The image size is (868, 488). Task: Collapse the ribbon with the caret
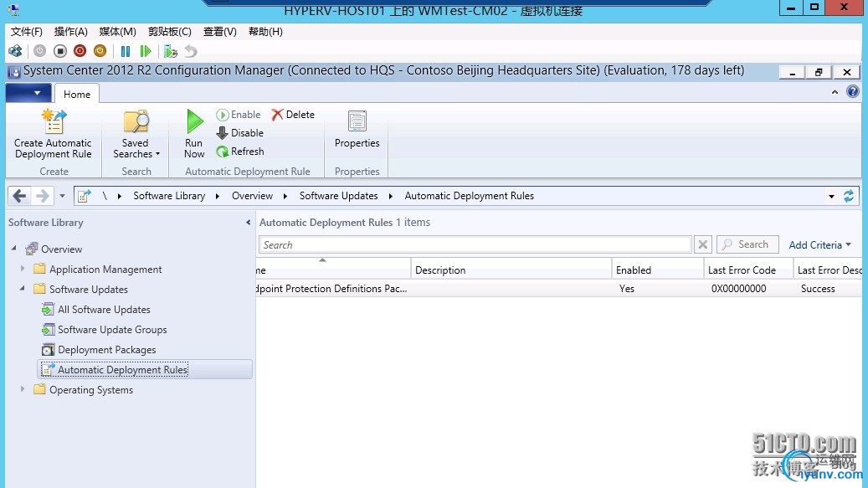click(835, 92)
